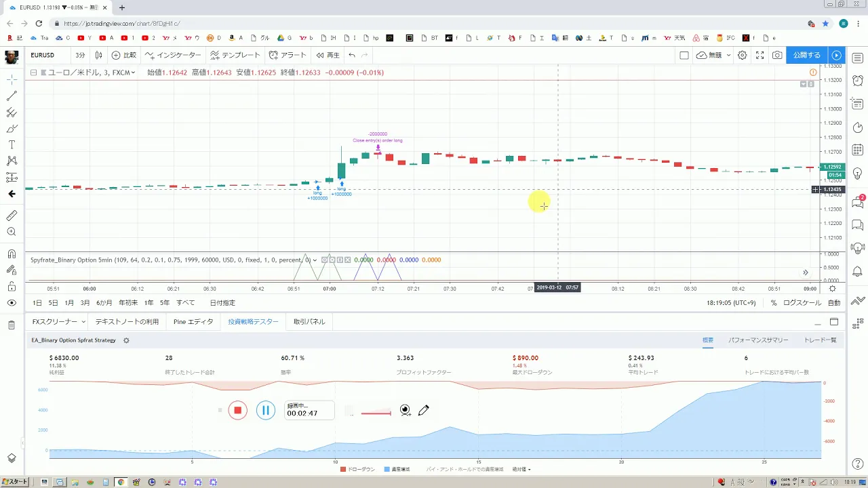Open the 絶対値 dropdown below equity chart
The image size is (868, 488).
[x=521, y=469]
